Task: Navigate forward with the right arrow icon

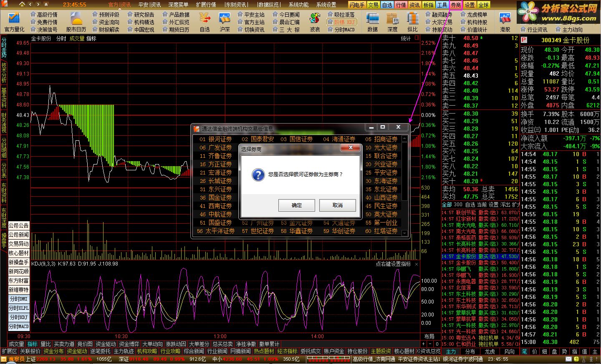Action: pos(38,5)
